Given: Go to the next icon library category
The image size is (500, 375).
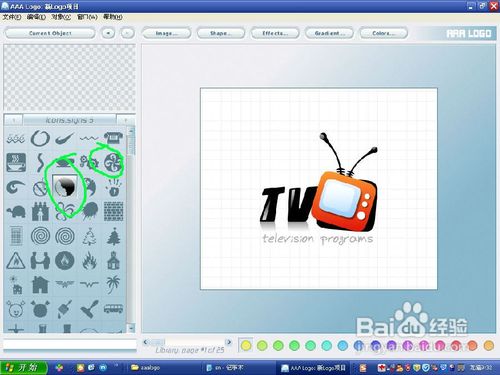Looking at the screenshot, I should [125, 120].
